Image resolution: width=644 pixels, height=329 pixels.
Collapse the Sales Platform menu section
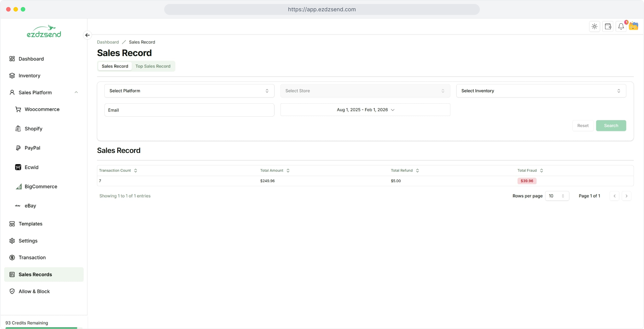[x=76, y=92]
